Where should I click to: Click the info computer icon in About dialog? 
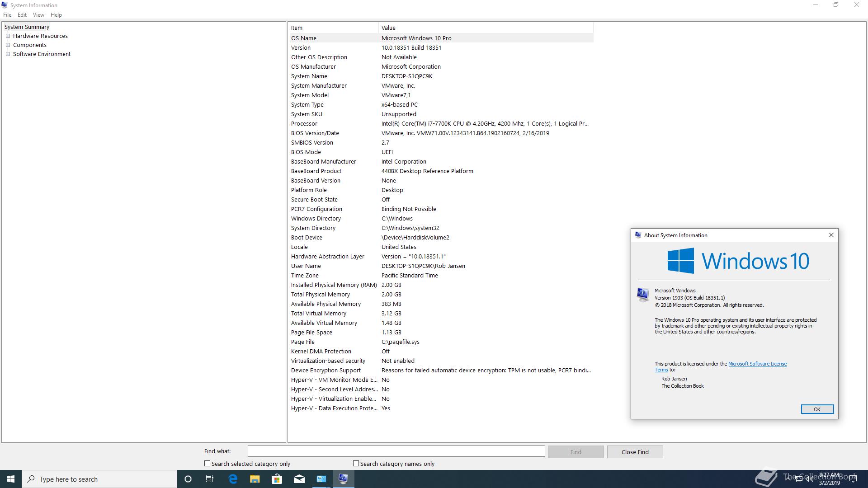(x=643, y=295)
